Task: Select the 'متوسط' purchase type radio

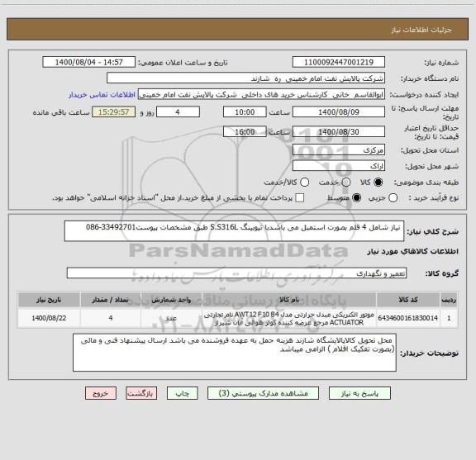Action: coord(356,198)
